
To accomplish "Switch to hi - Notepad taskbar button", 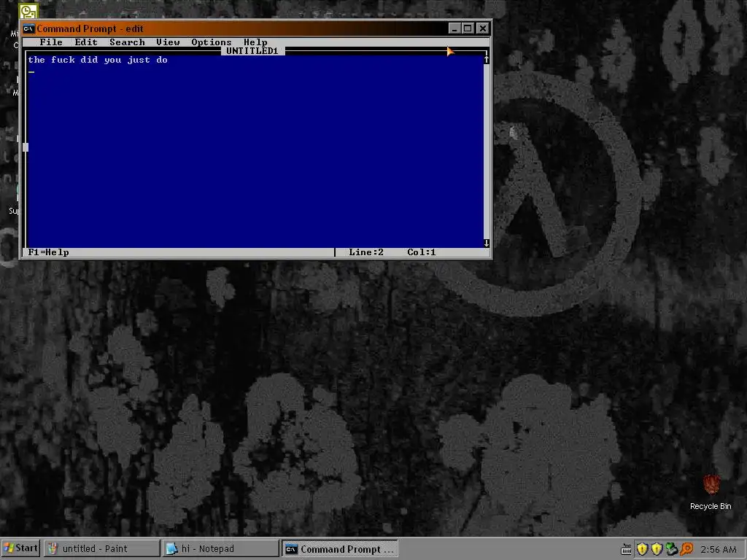I will [x=220, y=548].
